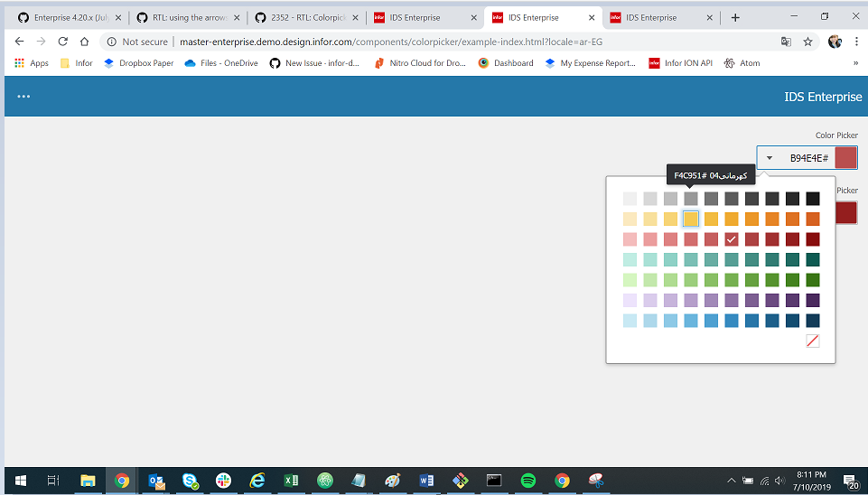Open the Windows Start menu
This screenshot has height=495, width=868.
[21, 480]
